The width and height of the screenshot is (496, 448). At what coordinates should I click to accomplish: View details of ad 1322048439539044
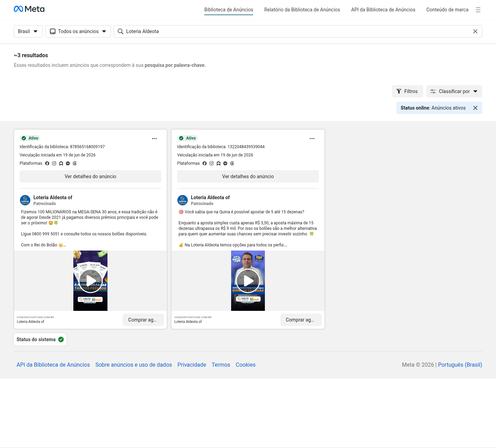tap(248, 176)
